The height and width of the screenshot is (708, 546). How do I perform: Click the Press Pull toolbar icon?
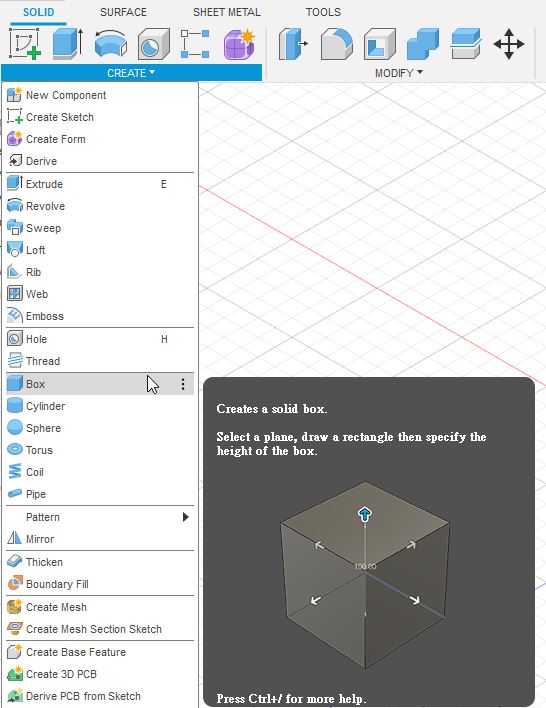coord(293,44)
